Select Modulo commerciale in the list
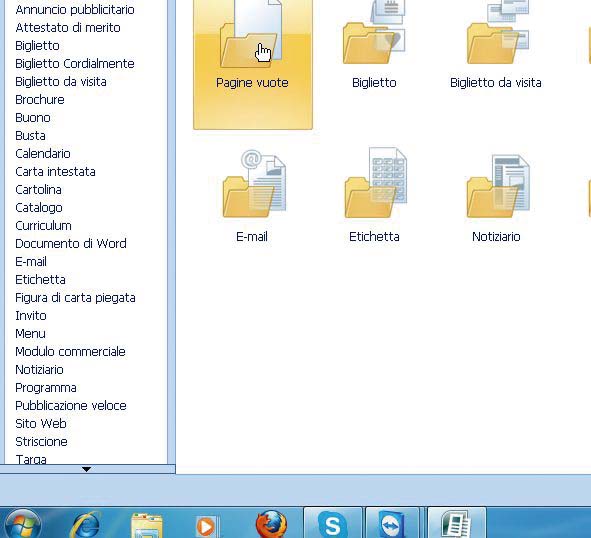 pyautogui.click(x=70, y=351)
